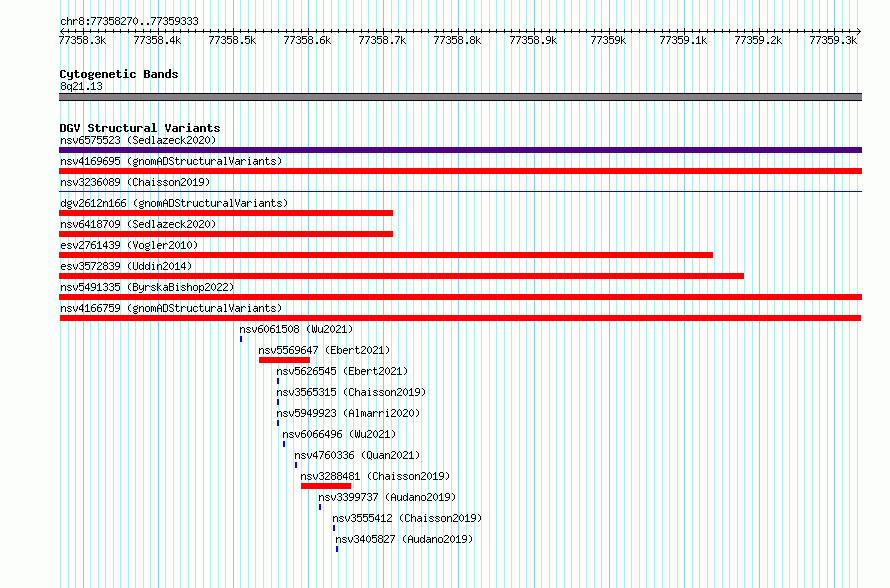This screenshot has width=890, height=588.
Task: Select nsv6061508 (Wu2021) label
Action: point(296,329)
